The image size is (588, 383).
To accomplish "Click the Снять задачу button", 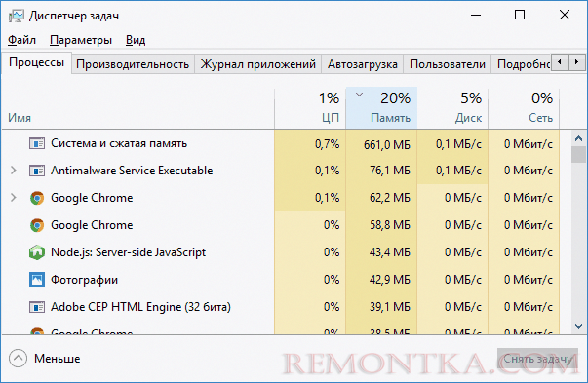I will [x=537, y=359].
